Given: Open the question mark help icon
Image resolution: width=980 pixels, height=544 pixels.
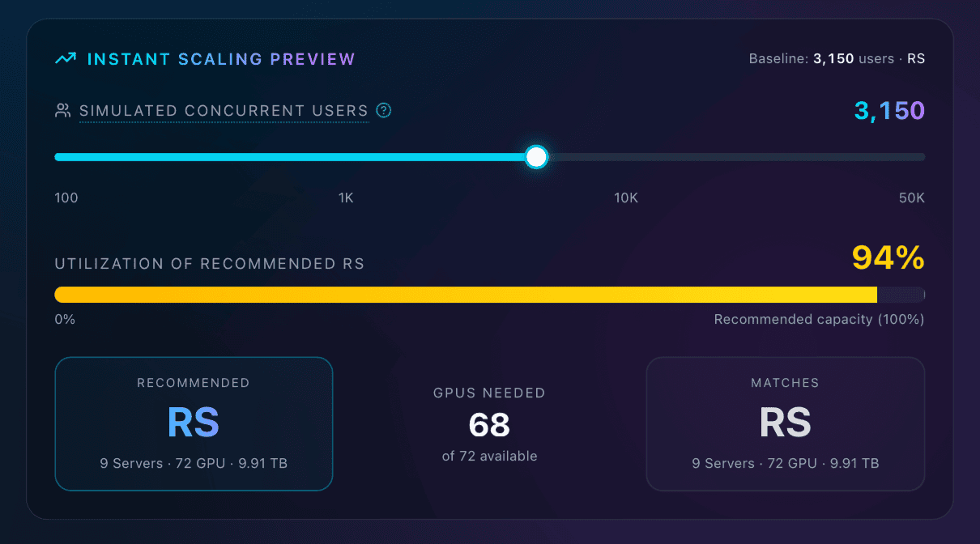Looking at the screenshot, I should point(384,111).
